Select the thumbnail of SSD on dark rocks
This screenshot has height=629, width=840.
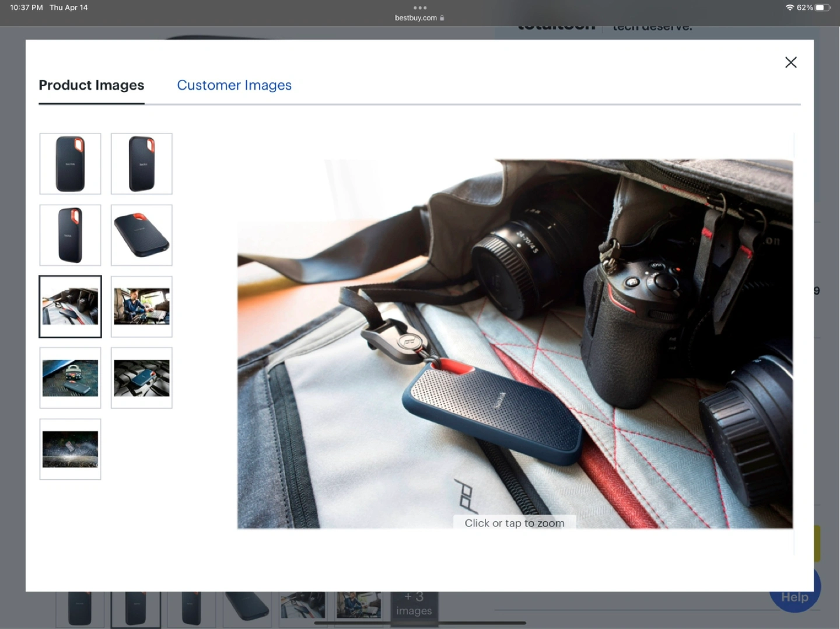pyautogui.click(x=142, y=378)
